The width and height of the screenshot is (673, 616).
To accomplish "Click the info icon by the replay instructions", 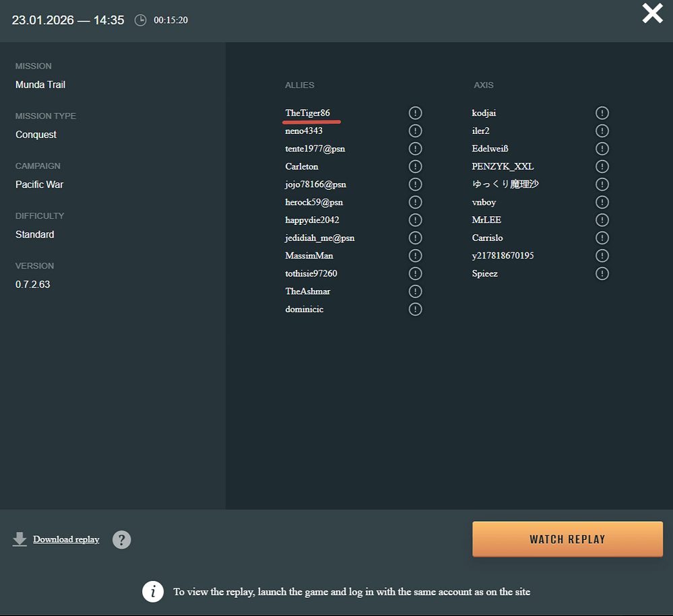I will [153, 592].
